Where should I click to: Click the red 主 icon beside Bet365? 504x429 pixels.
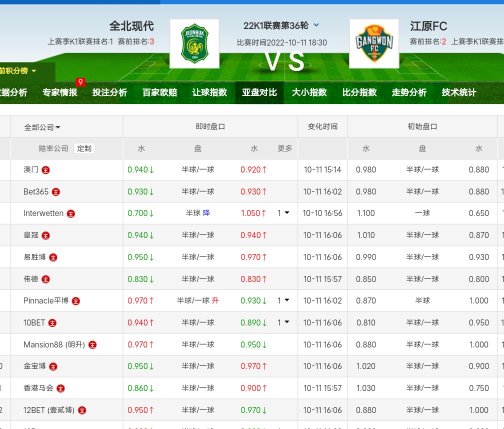[x=56, y=192]
